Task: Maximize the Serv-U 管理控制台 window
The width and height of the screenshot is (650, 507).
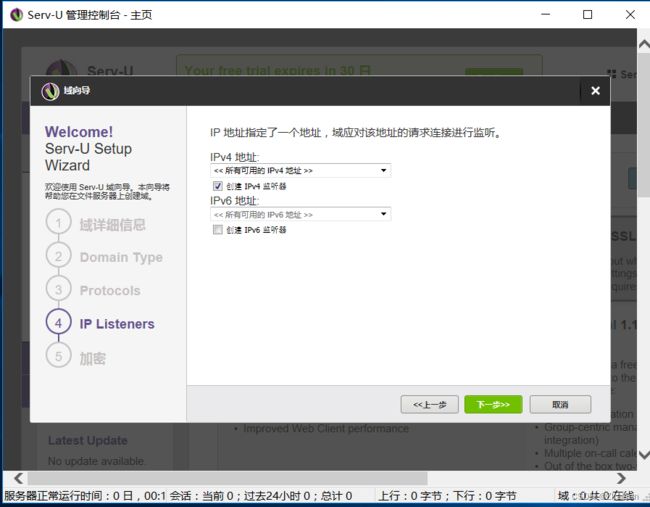Action: pos(587,15)
